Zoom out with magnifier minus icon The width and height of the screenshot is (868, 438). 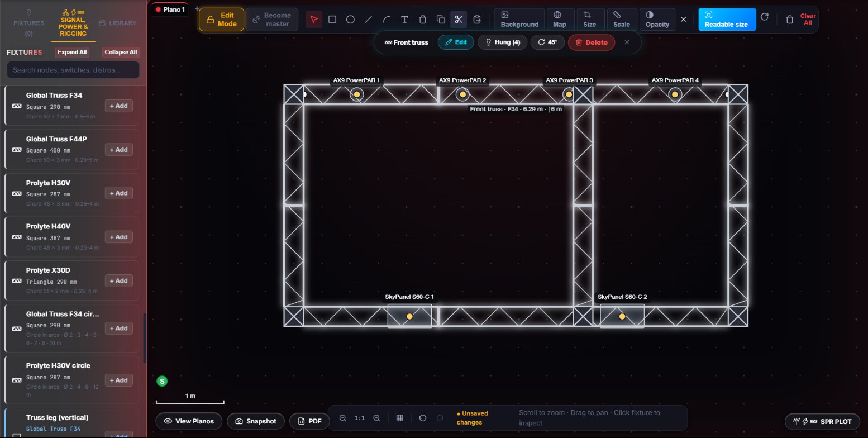tap(343, 418)
